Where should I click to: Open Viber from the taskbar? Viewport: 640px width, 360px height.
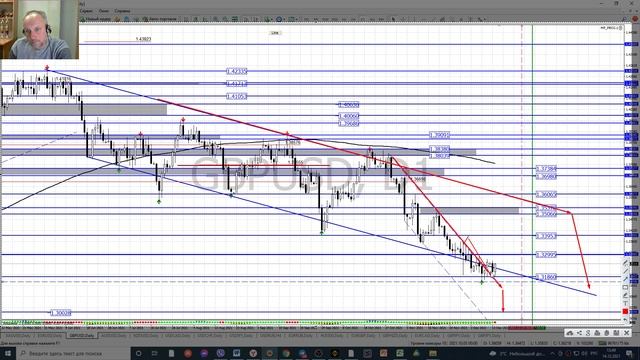tap(220, 353)
